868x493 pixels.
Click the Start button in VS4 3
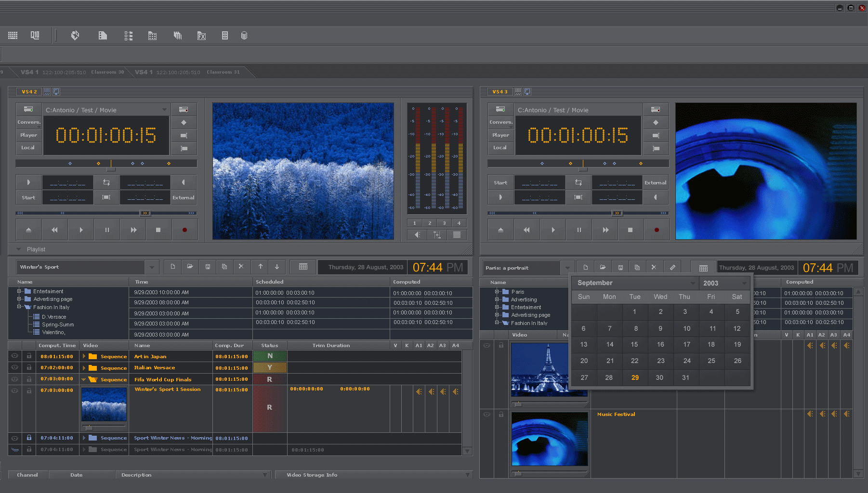coord(500,182)
